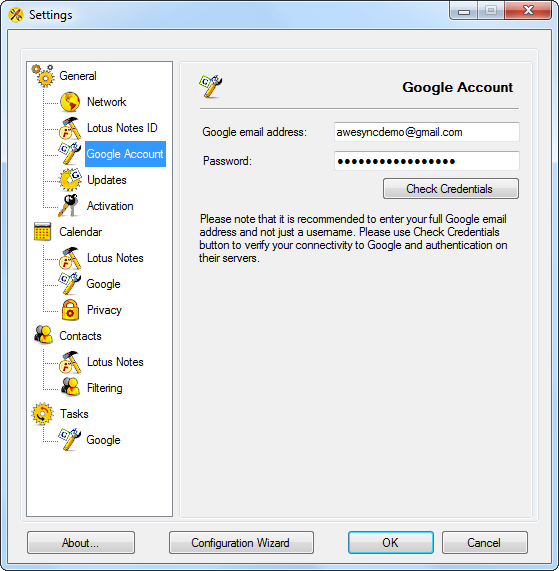
Task: Click Tasks' Google pencil icon
Action: click(69, 439)
